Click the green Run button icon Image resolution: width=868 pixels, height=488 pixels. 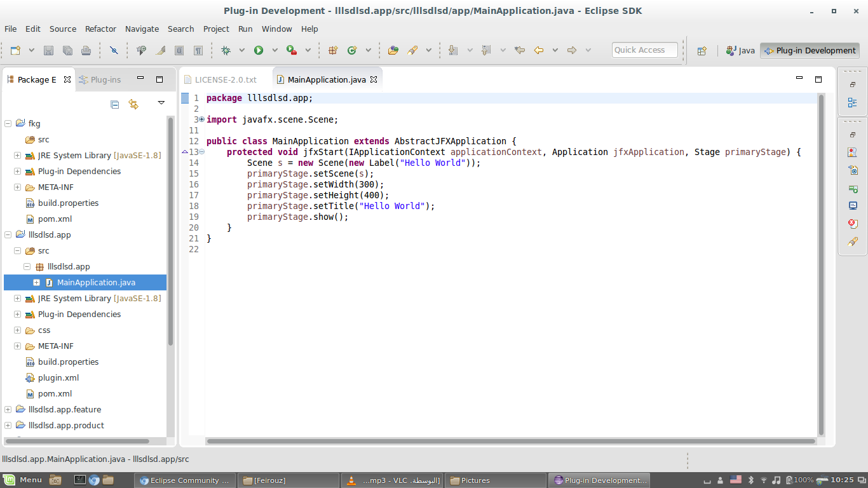[x=259, y=50]
